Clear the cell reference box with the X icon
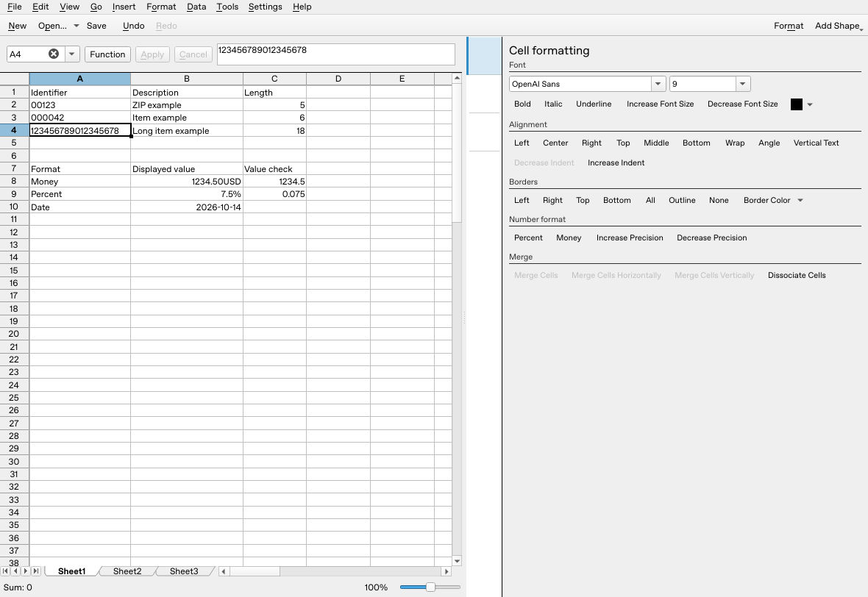Screen dimensions: 868x597 54,54
